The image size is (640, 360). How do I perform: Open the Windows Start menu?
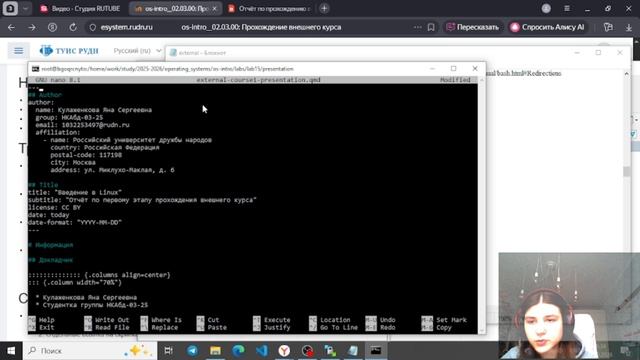pyautogui.click(x=11, y=351)
